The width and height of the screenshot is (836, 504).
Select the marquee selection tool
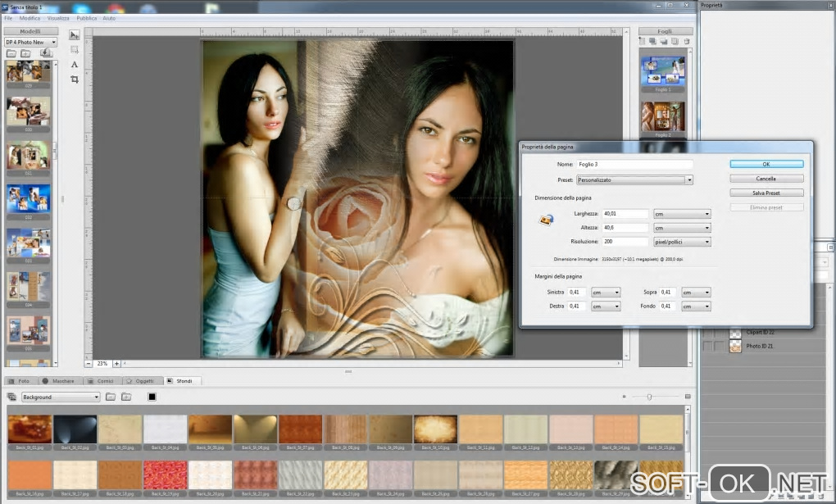(x=74, y=50)
